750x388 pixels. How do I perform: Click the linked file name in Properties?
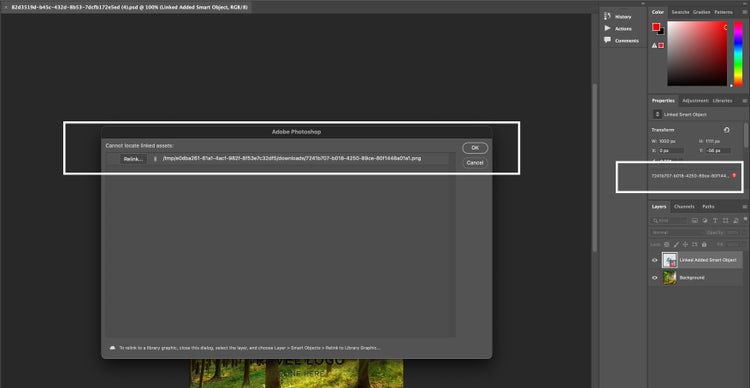pos(690,176)
